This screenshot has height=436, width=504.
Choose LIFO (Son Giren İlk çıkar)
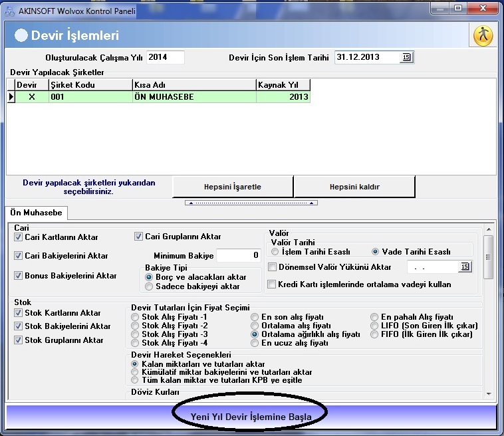click(x=374, y=326)
